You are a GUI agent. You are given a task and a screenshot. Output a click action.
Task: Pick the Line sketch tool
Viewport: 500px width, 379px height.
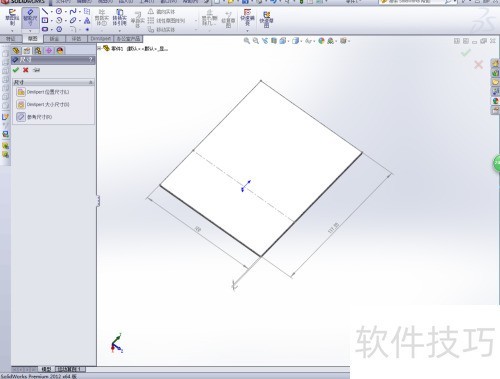45,11
